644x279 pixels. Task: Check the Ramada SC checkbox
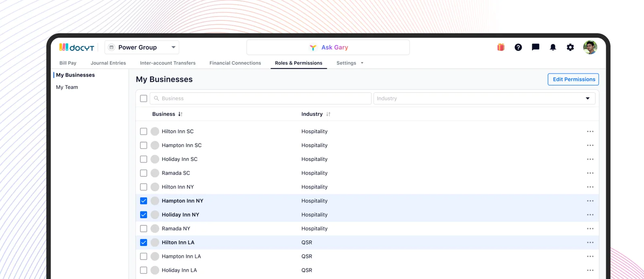pyautogui.click(x=144, y=173)
